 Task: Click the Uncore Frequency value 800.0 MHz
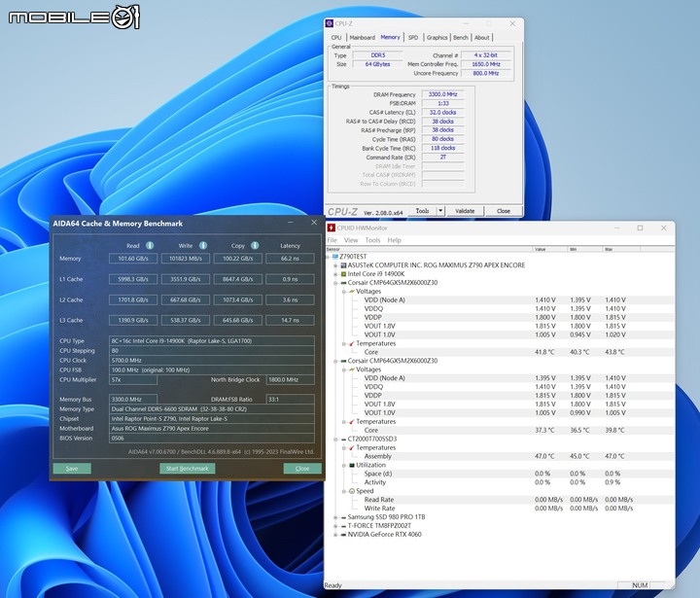[x=486, y=73]
